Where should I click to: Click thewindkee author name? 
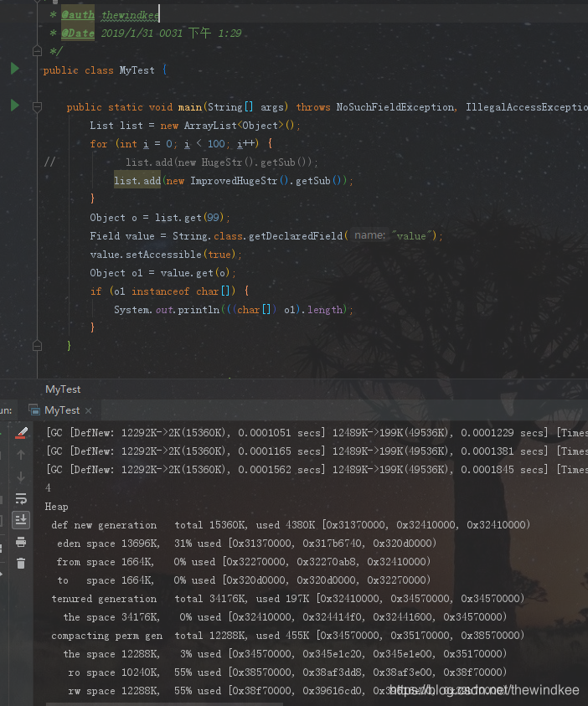(x=130, y=15)
